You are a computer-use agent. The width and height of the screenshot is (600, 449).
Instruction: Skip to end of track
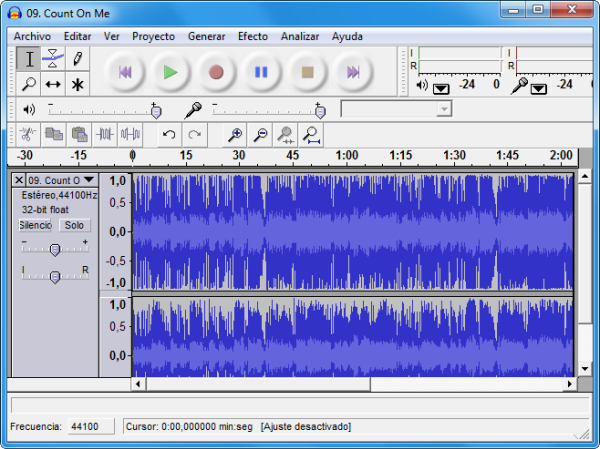[353, 72]
